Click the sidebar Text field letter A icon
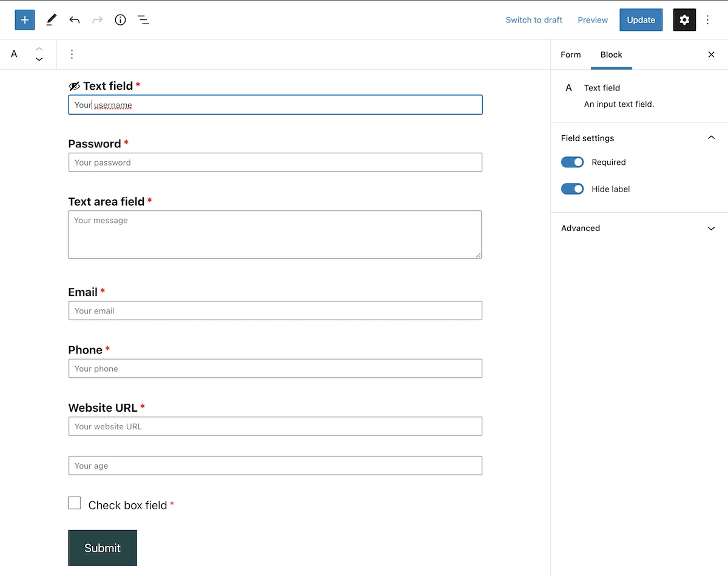Viewport: 728px width, 576px height. click(x=568, y=88)
